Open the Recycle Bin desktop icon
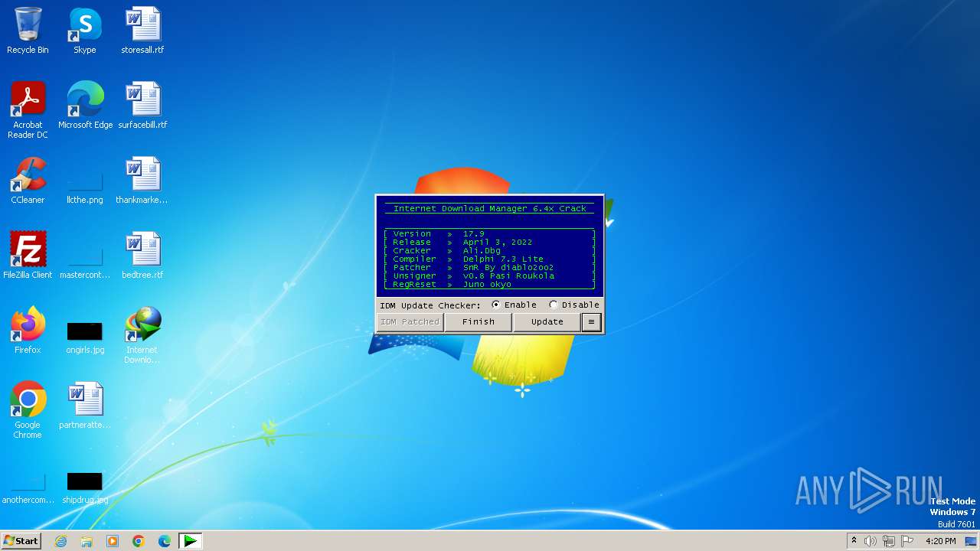The width and height of the screenshot is (980, 551). tap(28, 31)
